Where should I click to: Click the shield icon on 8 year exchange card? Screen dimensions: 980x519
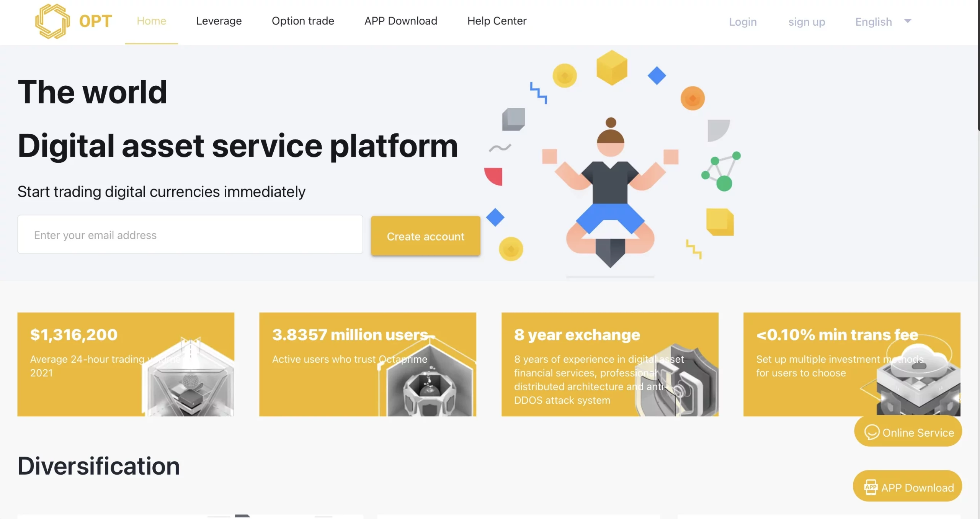677,380
